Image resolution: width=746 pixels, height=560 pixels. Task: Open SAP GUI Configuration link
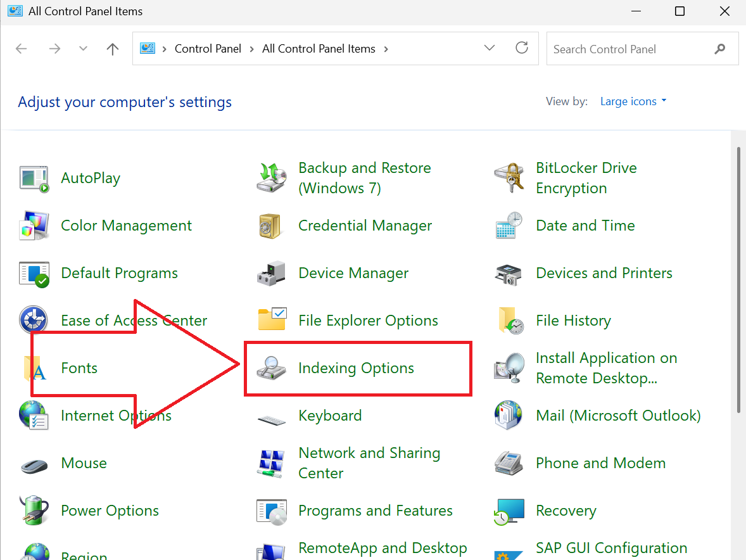[x=611, y=548]
